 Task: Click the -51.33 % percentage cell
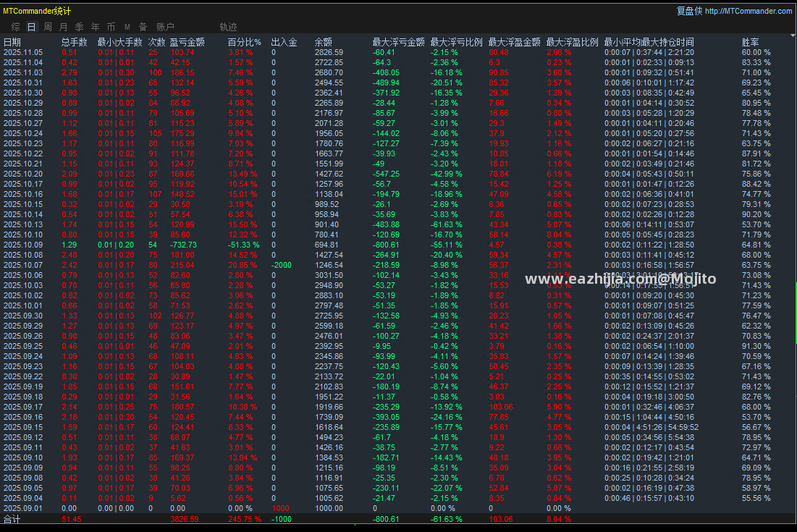[x=243, y=245]
